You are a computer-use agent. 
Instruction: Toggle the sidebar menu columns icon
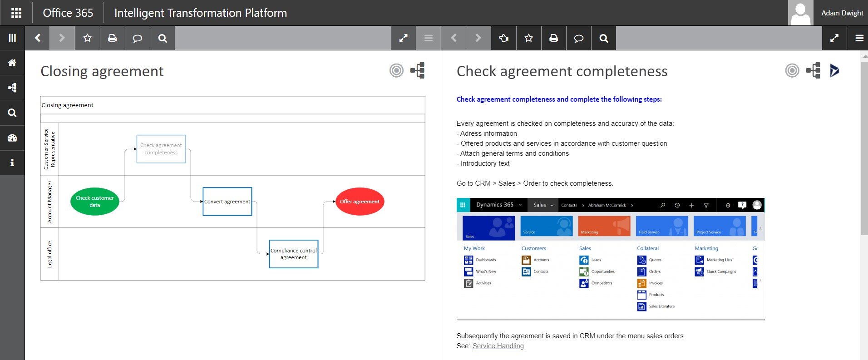point(12,38)
